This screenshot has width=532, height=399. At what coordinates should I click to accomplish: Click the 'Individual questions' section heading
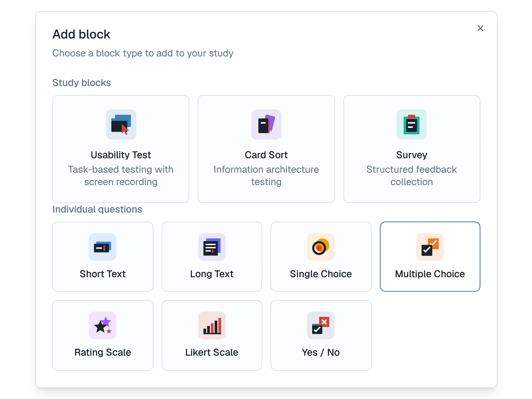(x=97, y=209)
